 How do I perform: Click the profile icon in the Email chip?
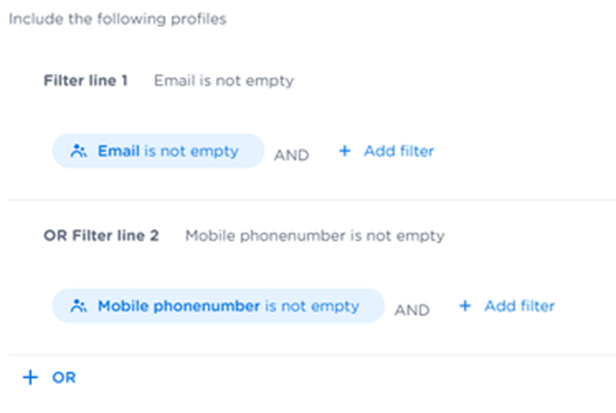[x=79, y=152]
